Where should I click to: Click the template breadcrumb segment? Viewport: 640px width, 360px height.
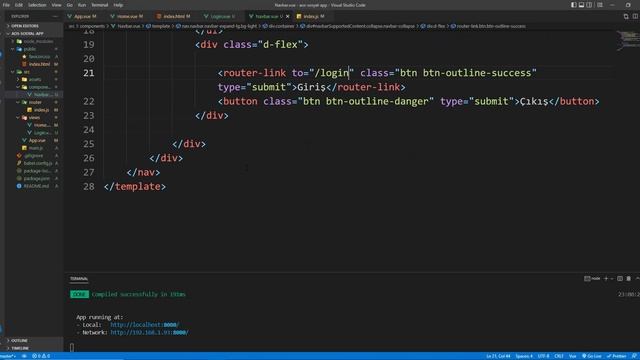158,26
